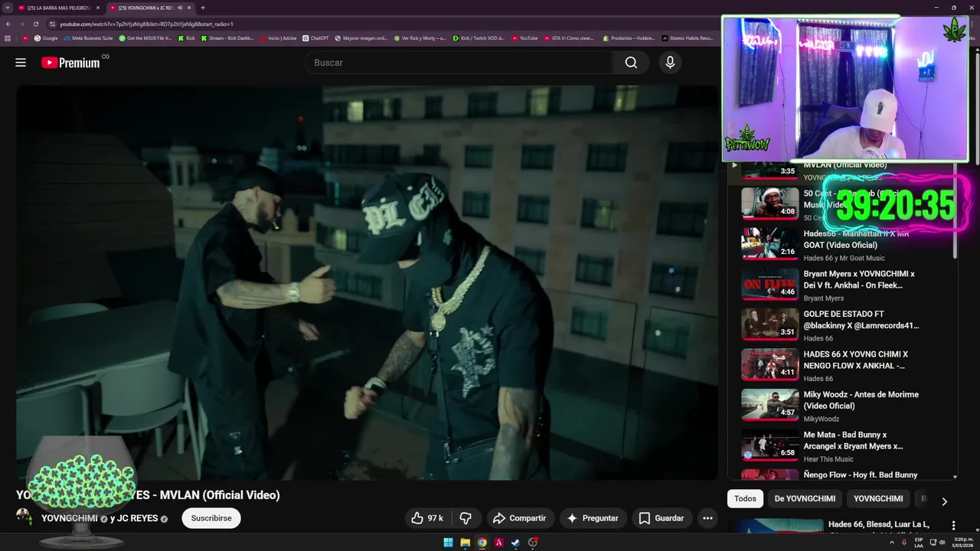Image resolution: width=980 pixels, height=551 pixels.
Task: Like the video (97 k thumbs up)
Action: (427, 518)
